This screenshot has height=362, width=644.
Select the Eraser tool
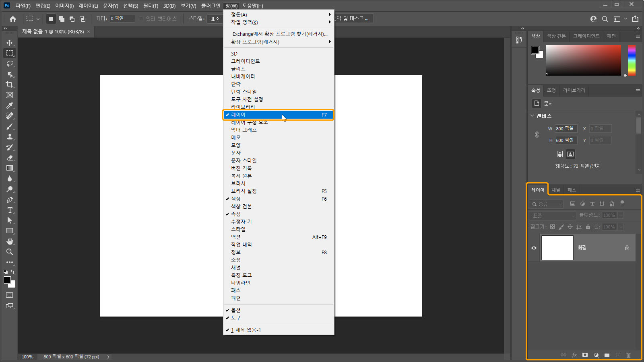10,158
